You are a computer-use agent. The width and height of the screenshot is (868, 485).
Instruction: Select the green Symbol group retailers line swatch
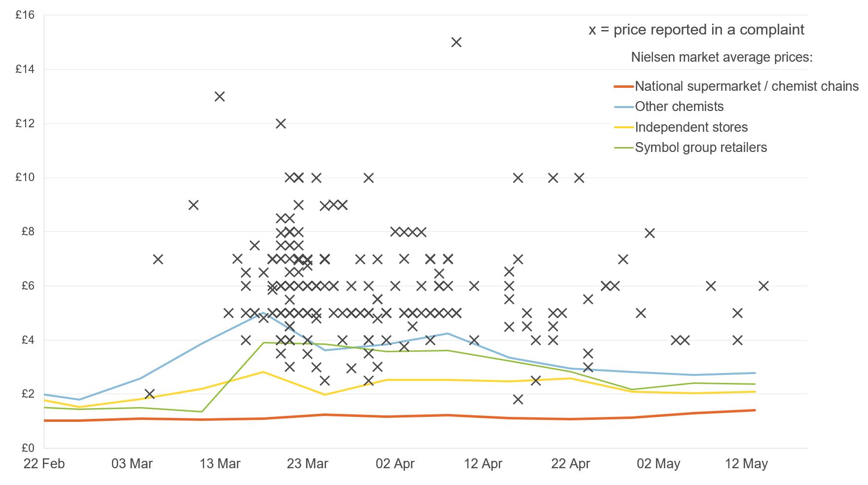click(623, 147)
